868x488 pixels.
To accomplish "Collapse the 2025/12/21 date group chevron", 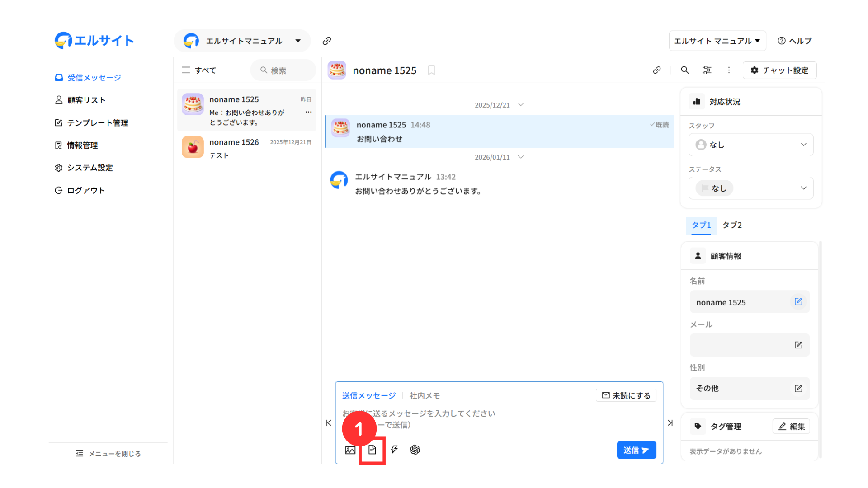I will pos(521,105).
